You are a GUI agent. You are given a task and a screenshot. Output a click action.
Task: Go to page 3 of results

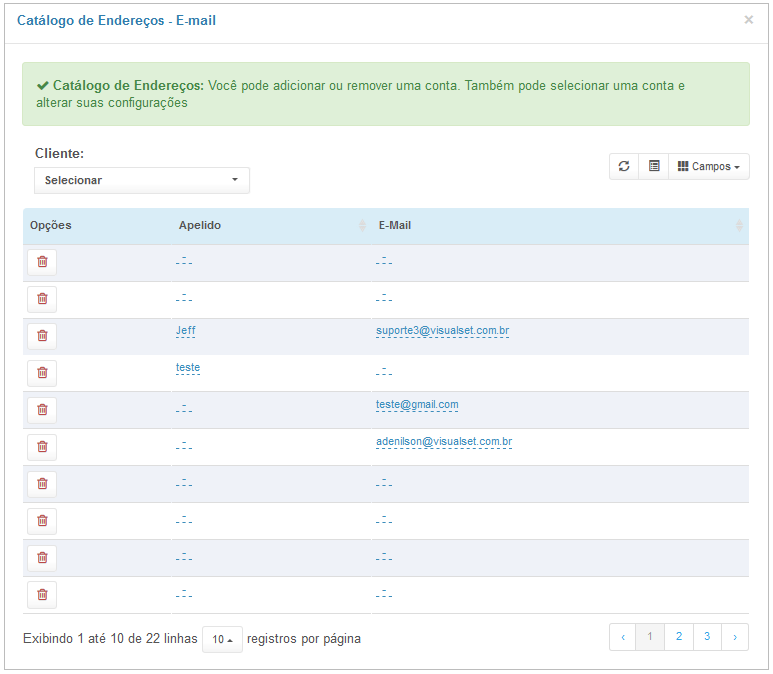[x=707, y=637]
